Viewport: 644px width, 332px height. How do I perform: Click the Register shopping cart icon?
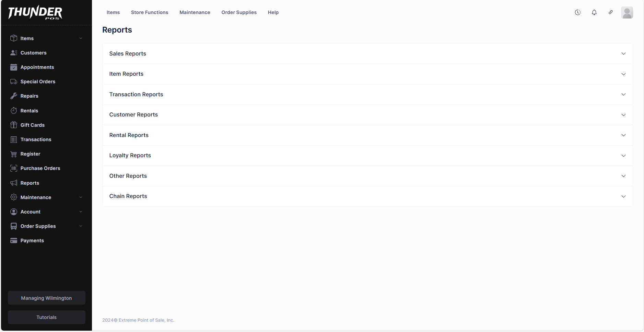coord(14,154)
